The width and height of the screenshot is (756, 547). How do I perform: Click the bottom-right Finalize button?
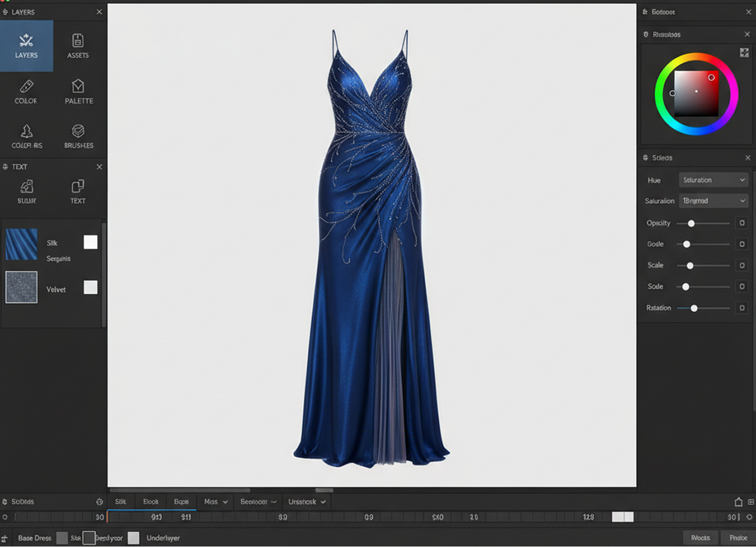pyautogui.click(x=738, y=538)
